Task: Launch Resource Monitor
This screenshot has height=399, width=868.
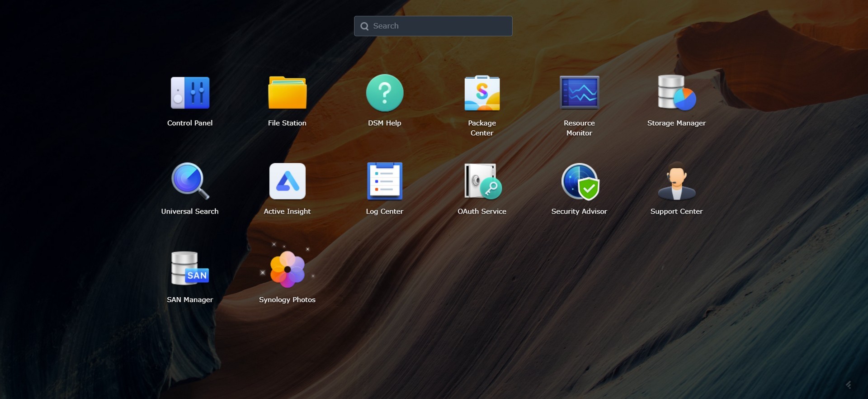Action: tap(579, 93)
